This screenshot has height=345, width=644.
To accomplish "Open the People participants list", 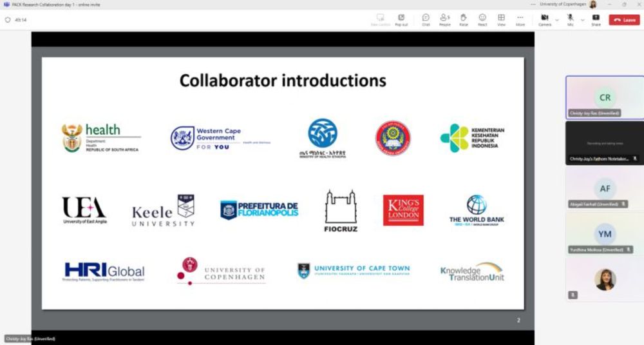I will point(445,20).
